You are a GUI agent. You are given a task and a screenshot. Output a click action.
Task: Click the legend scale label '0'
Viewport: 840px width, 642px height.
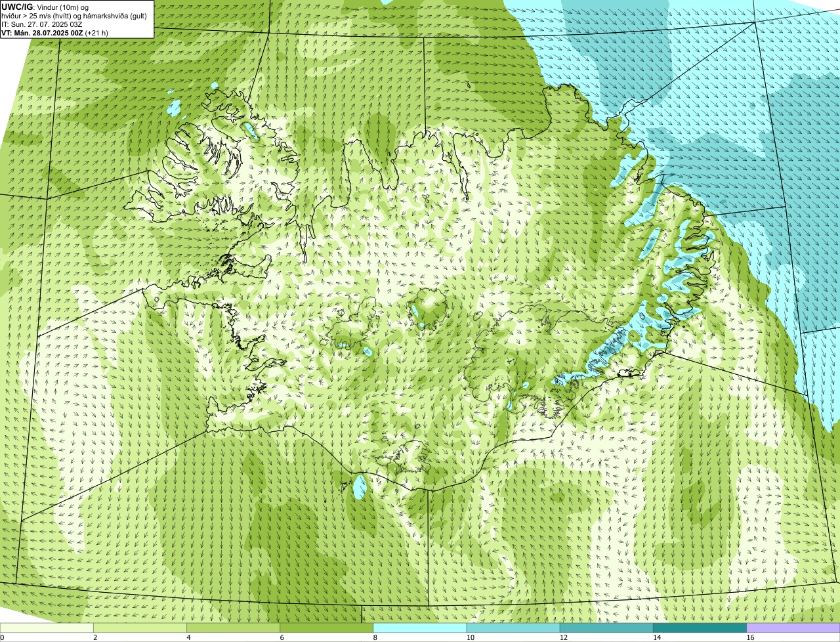[2, 637]
